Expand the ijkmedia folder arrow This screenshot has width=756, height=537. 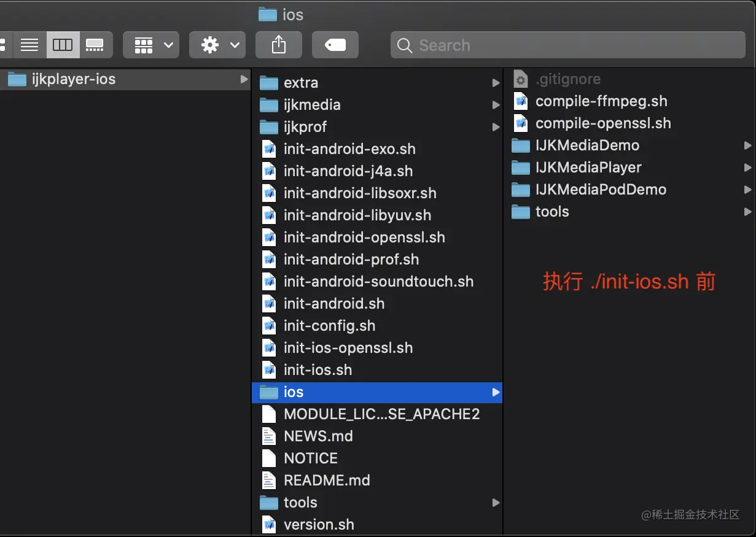[x=495, y=105]
